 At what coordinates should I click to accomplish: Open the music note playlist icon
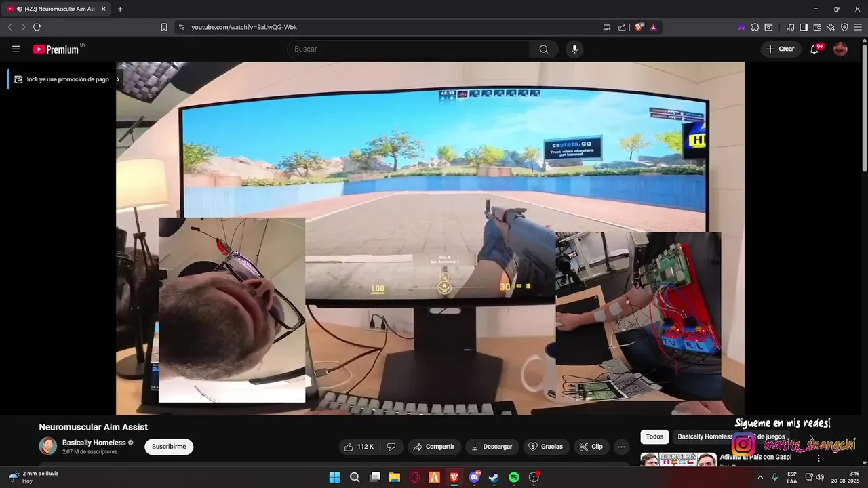790,27
